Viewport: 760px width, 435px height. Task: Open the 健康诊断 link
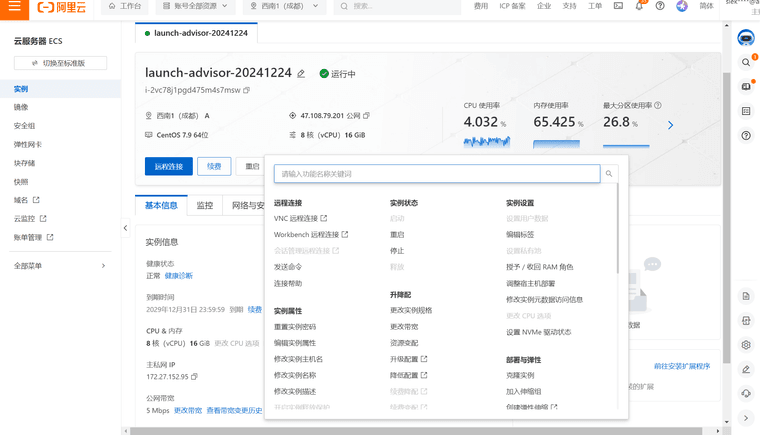179,276
